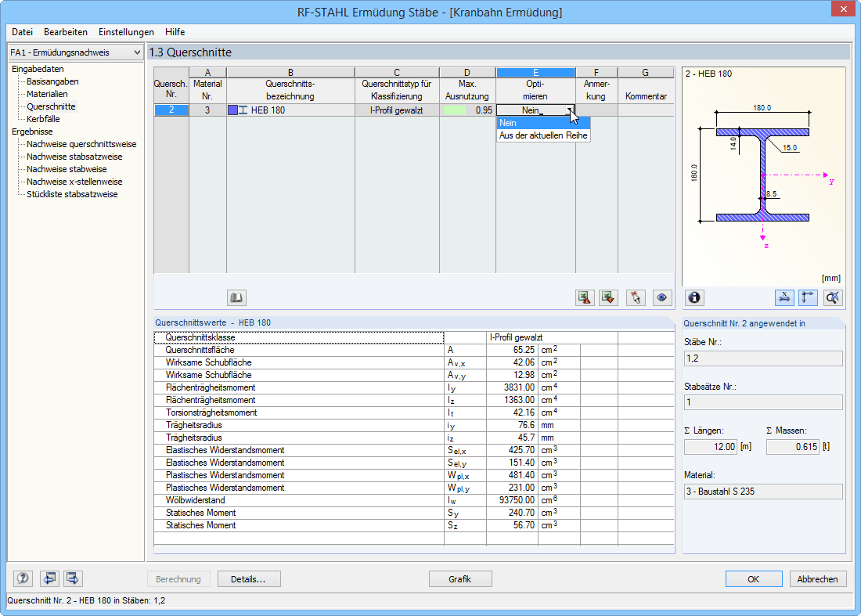This screenshot has height=616, width=861.
Task: Open the Hilfe menu
Action: click(175, 32)
